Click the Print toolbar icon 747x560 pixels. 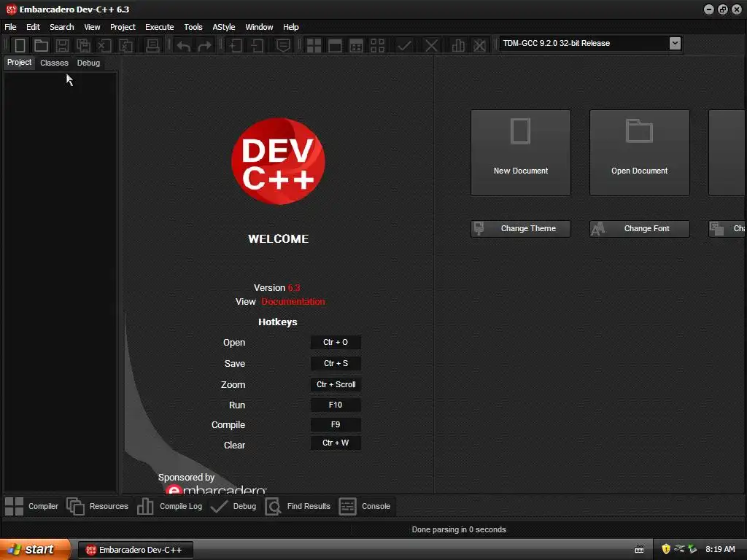tap(152, 45)
